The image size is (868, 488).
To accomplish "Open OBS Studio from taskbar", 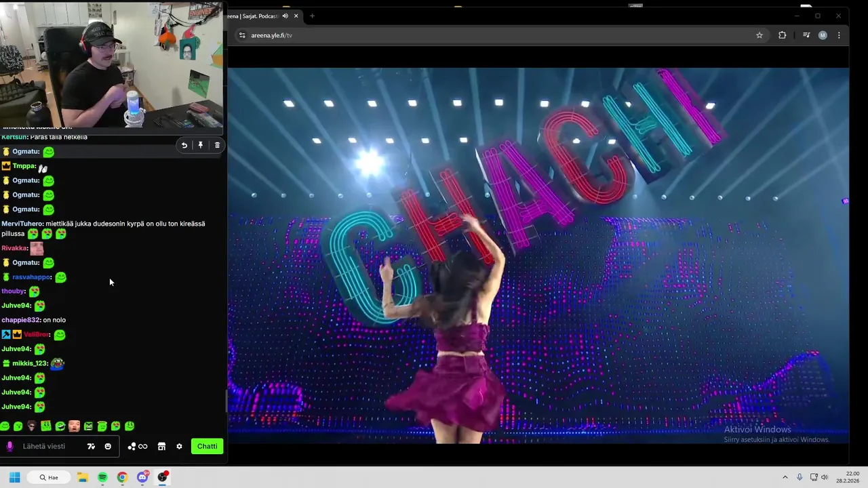I will (x=162, y=477).
